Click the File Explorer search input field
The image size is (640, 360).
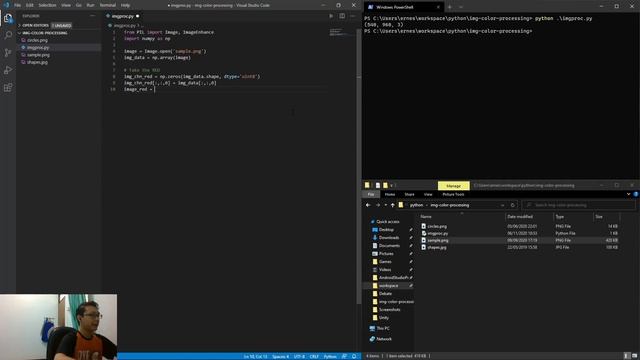[x=578, y=205]
